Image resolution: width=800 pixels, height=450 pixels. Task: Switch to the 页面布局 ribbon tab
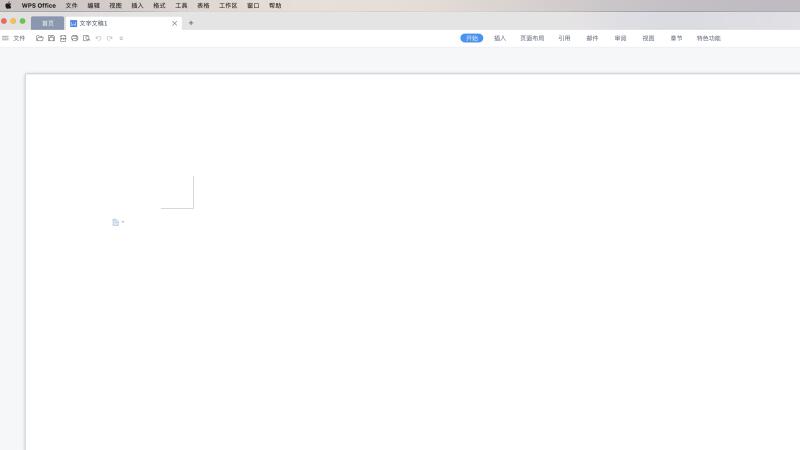pos(532,38)
